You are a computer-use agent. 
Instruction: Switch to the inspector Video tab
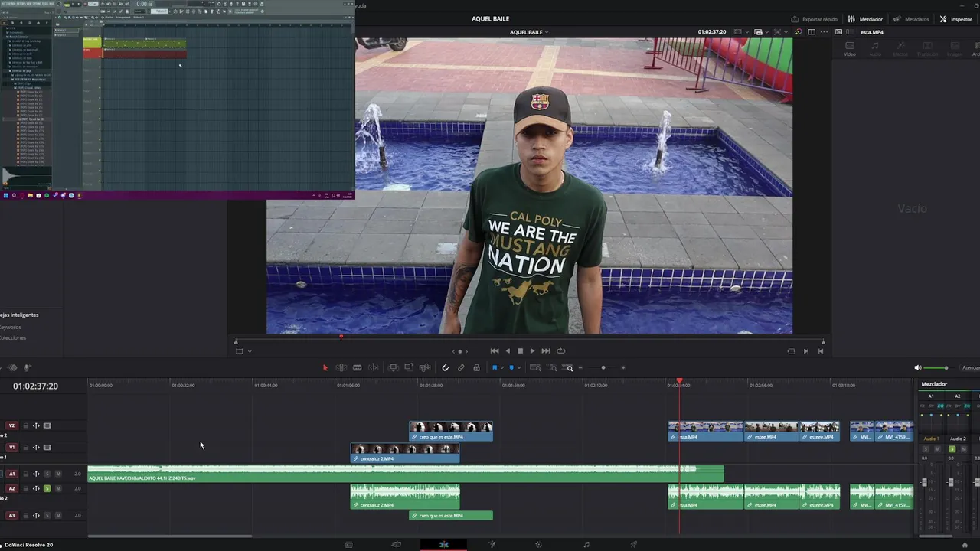pos(850,48)
